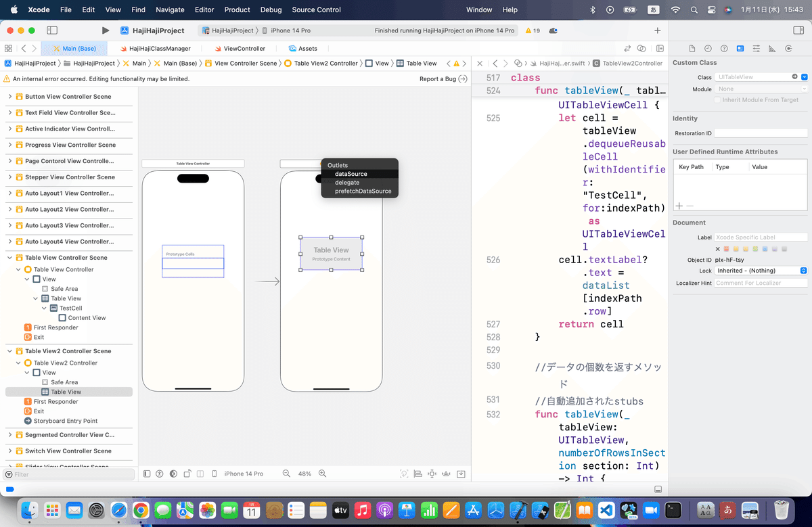
Task: Run the project with the play button
Action: coord(106,30)
